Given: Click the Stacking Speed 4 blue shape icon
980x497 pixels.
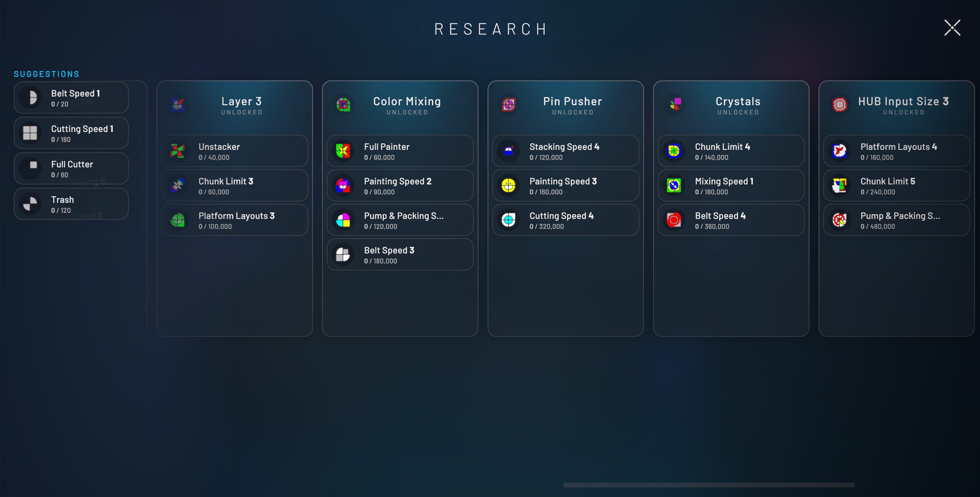Looking at the screenshot, I should (x=508, y=151).
